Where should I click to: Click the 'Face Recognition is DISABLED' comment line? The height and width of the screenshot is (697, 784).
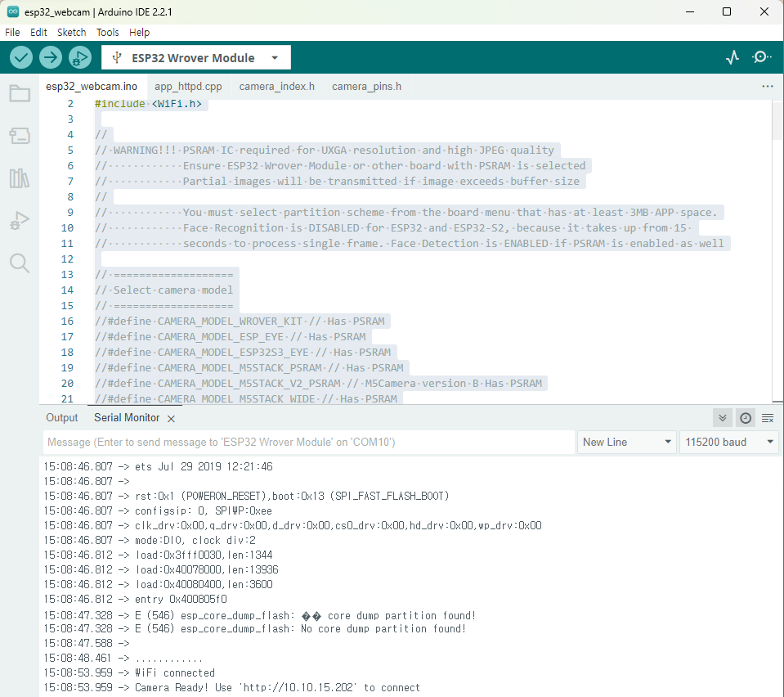[394, 227]
